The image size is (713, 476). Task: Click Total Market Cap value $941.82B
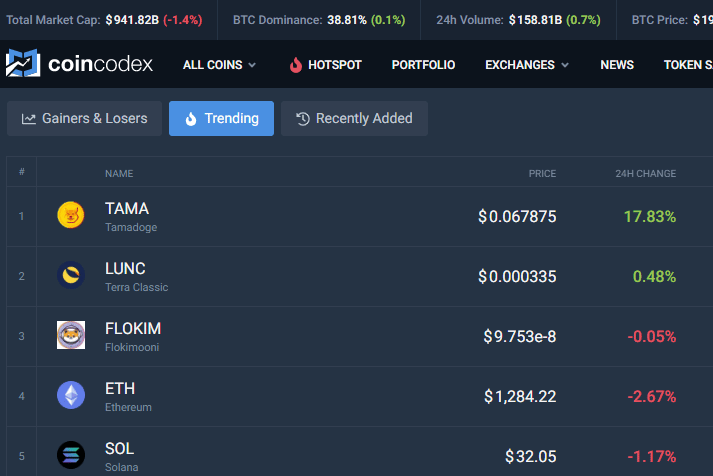(132, 20)
